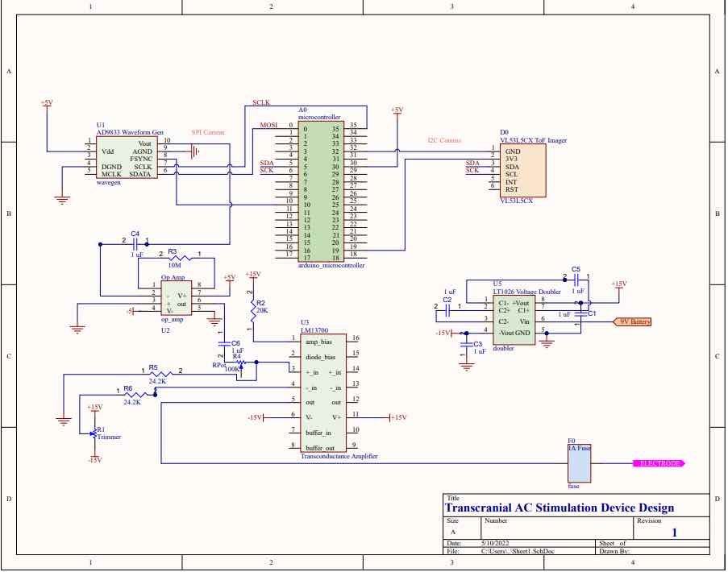Click the '3V3' pin name on D0
The image size is (728, 572).
511,159
